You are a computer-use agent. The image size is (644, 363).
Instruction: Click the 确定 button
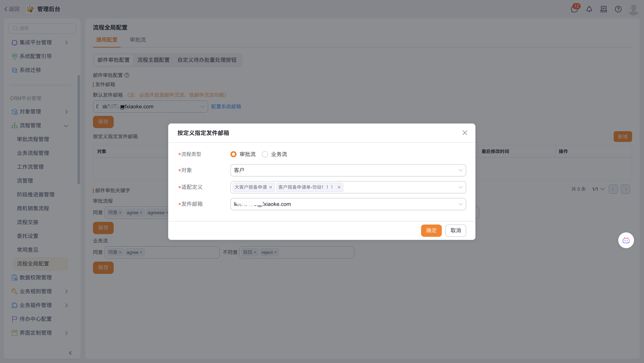[x=431, y=230]
